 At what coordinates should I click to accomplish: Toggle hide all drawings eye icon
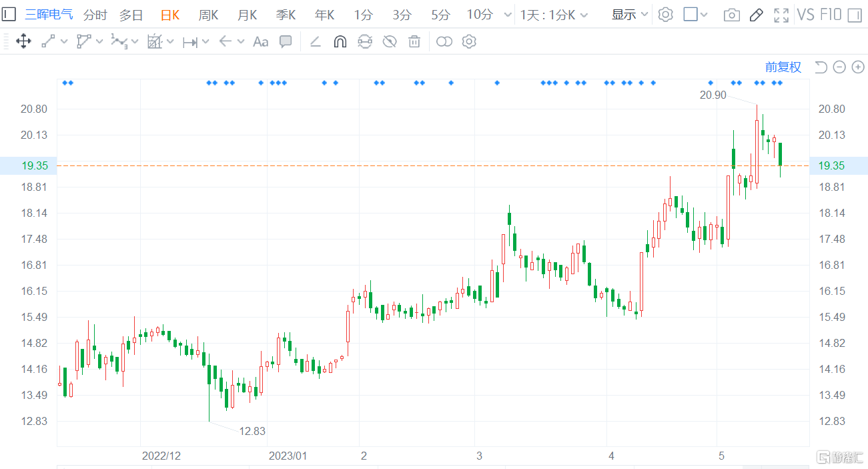coord(390,41)
